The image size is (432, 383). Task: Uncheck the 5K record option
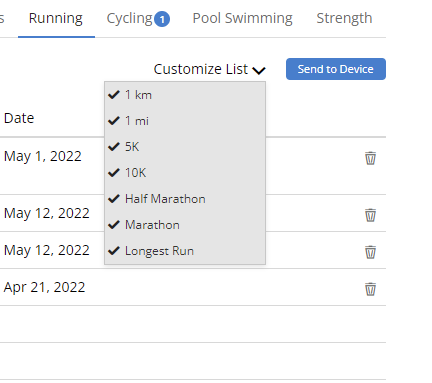[x=185, y=147]
